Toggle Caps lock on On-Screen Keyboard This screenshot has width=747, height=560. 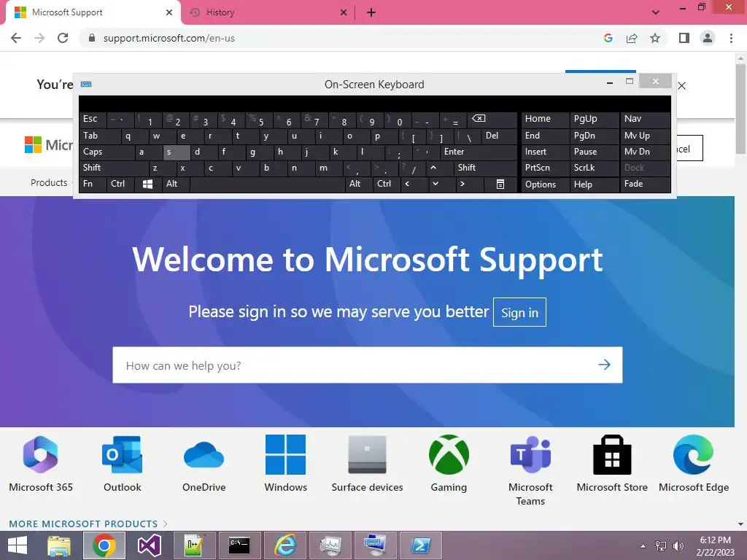(x=107, y=152)
